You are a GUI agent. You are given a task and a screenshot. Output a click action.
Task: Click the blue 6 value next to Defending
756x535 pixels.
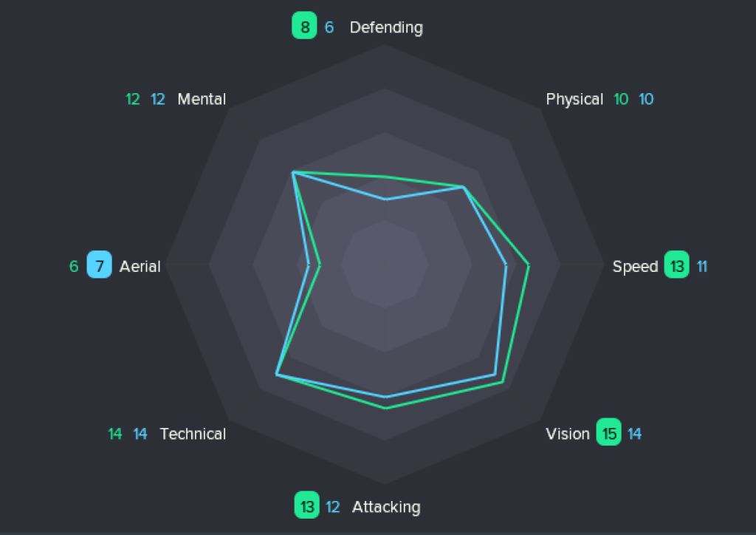[329, 27]
